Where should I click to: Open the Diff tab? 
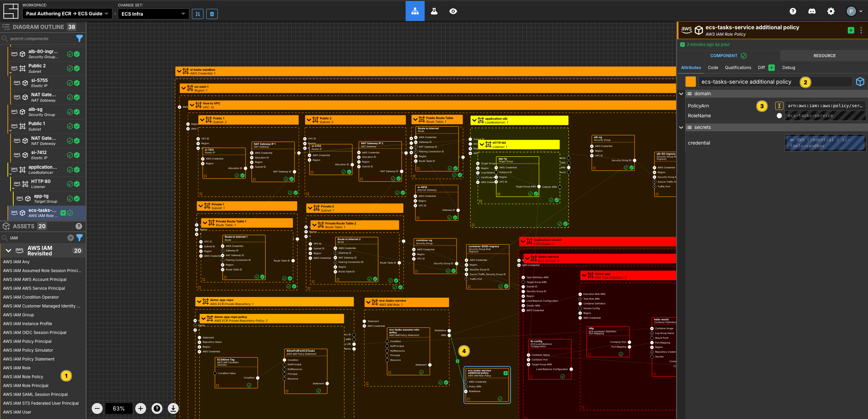tap(761, 68)
